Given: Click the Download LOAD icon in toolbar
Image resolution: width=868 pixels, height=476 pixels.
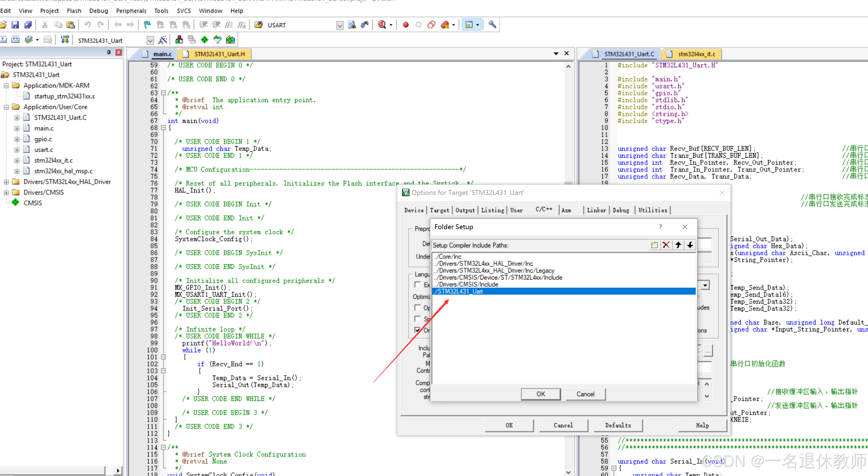Looking at the screenshot, I should click(x=65, y=40).
